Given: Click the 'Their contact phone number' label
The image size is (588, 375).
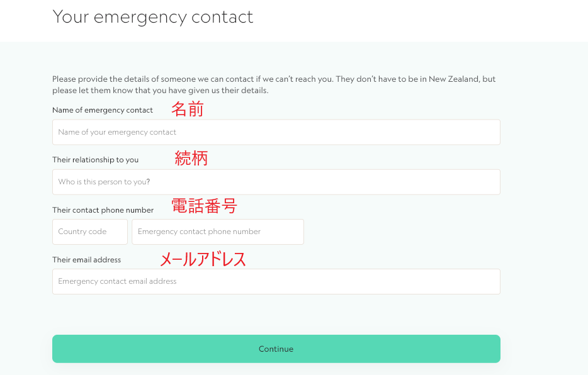Looking at the screenshot, I should point(103,210).
